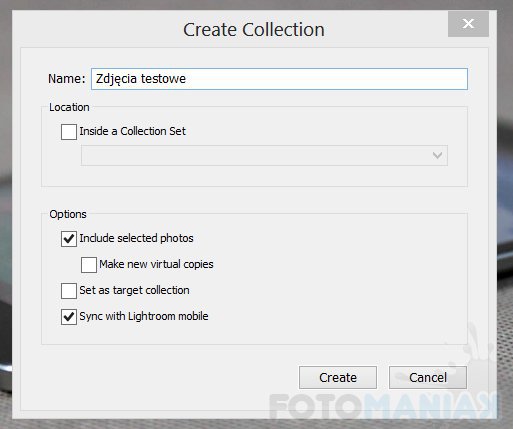
Task: Click the 'Inside a Collection Set' label text
Action: [132, 131]
